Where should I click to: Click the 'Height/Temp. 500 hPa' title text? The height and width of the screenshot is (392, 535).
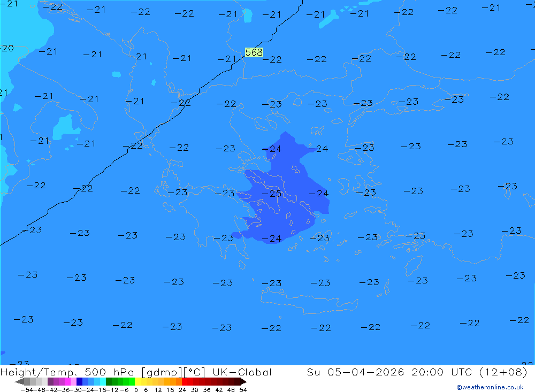tap(67, 372)
